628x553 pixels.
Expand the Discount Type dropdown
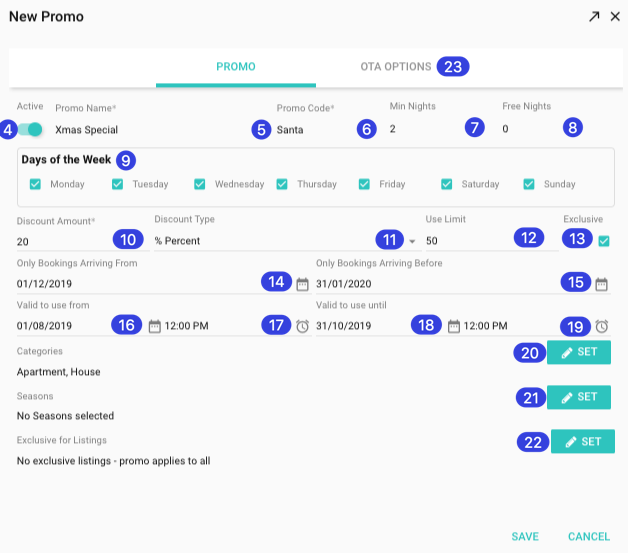(412, 241)
